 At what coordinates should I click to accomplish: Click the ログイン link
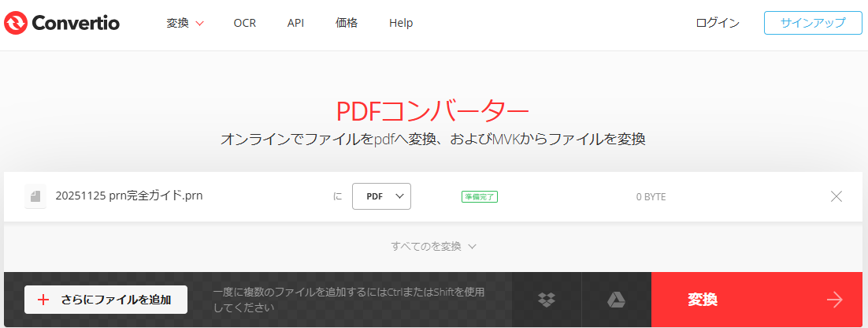pyautogui.click(x=718, y=24)
